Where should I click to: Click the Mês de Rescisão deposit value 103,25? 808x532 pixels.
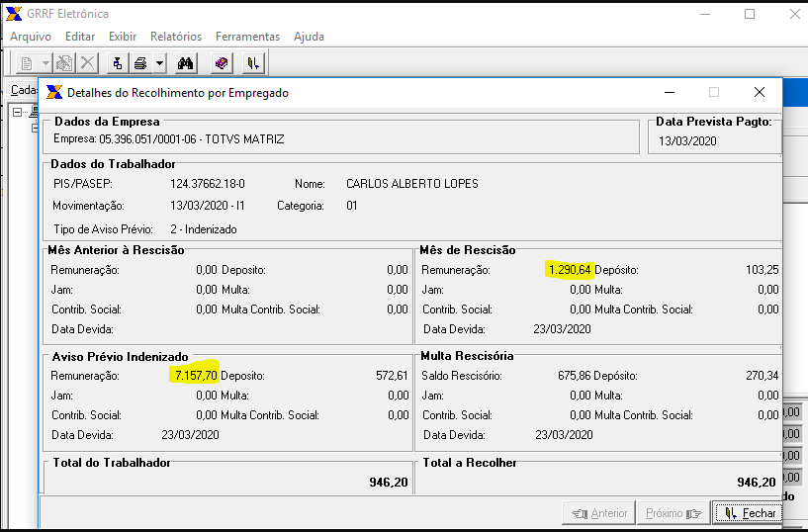763,269
